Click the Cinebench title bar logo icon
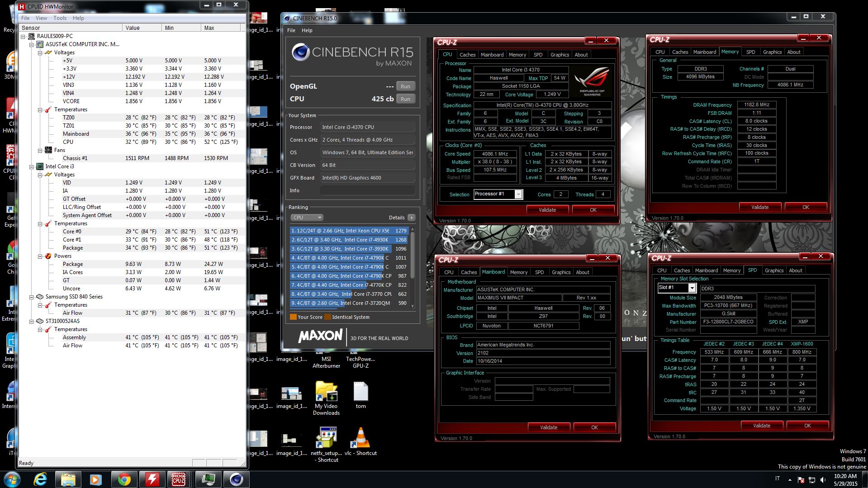Screen dimensions: 868x488 [x=287, y=18]
